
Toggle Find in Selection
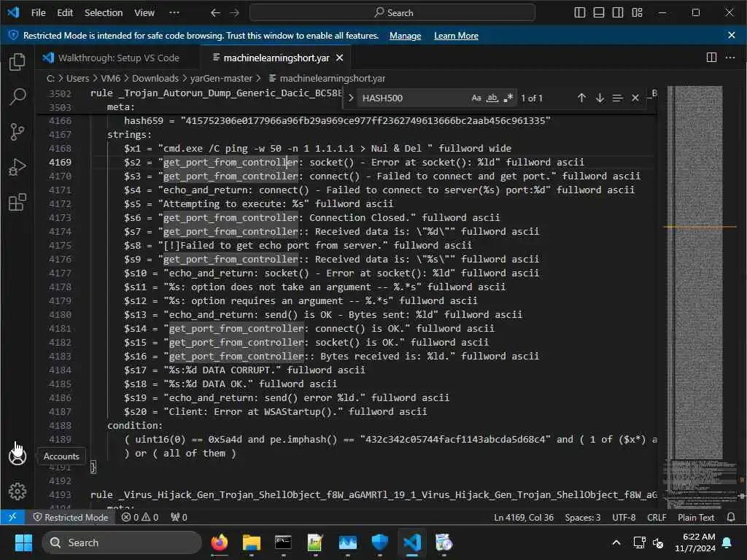[x=617, y=98]
